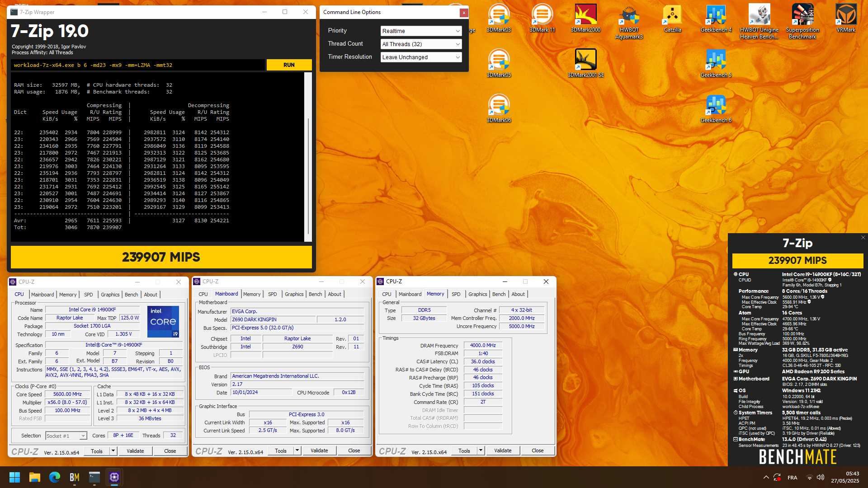Show hidden system tray icons

(766, 478)
